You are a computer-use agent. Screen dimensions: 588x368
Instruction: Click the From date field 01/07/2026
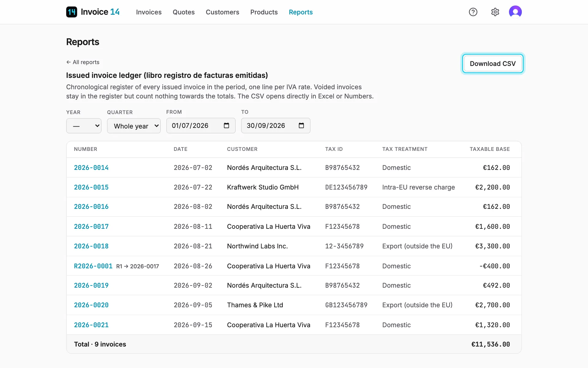tap(201, 125)
